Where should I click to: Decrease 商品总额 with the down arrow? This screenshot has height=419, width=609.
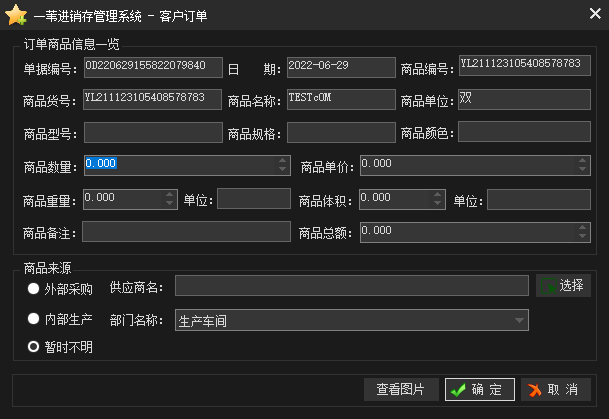tap(582, 236)
